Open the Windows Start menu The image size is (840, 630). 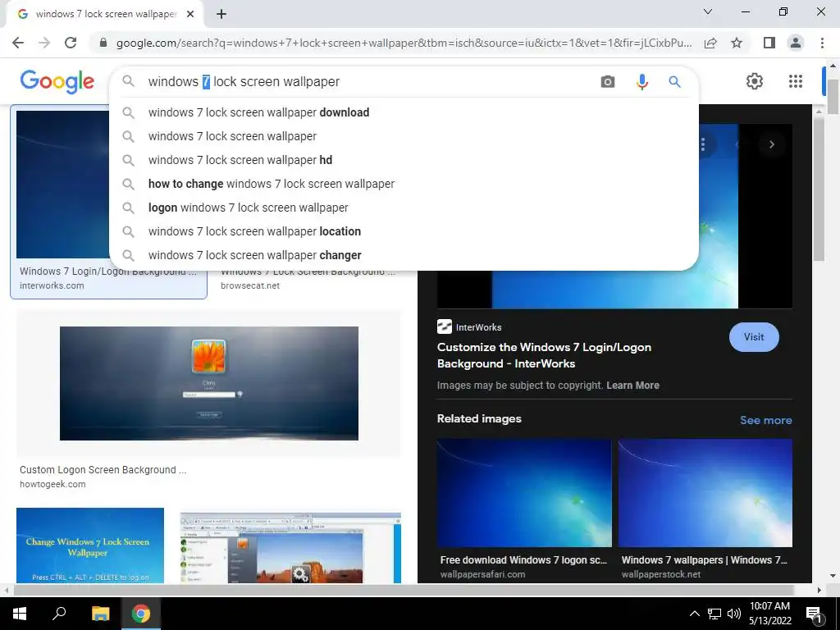click(20, 614)
